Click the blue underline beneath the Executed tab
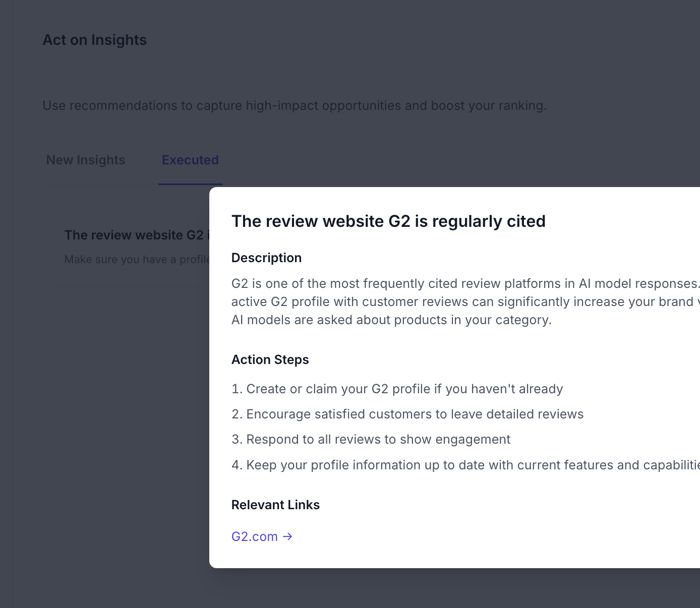The image size is (700, 608). click(x=190, y=184)
